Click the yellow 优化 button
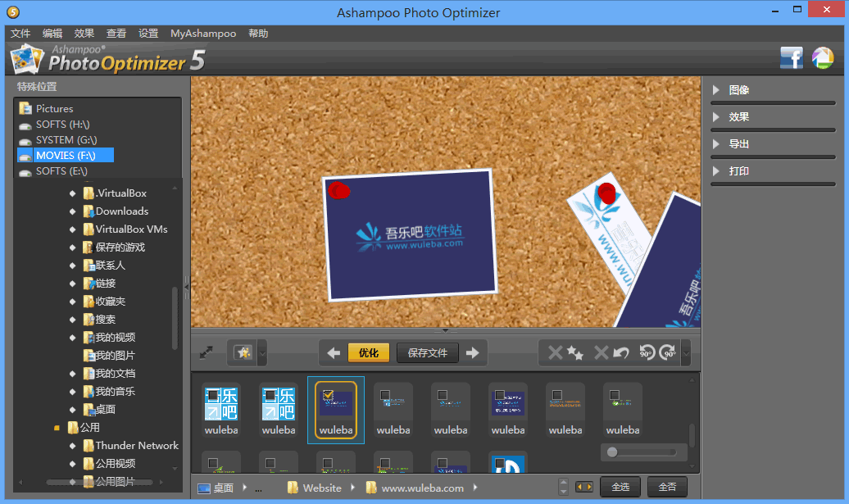Viewport: 849px width, 504px height. (x=369, y=353)
